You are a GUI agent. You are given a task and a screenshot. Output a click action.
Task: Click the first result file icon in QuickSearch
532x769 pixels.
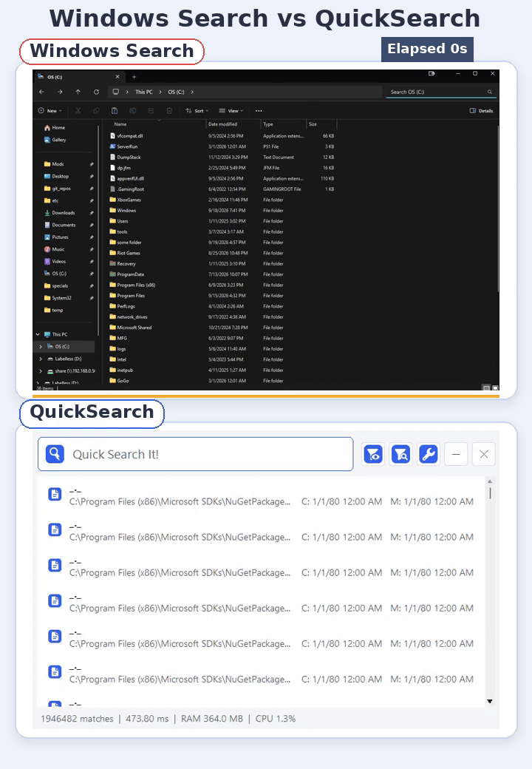(x=55, y=495)
